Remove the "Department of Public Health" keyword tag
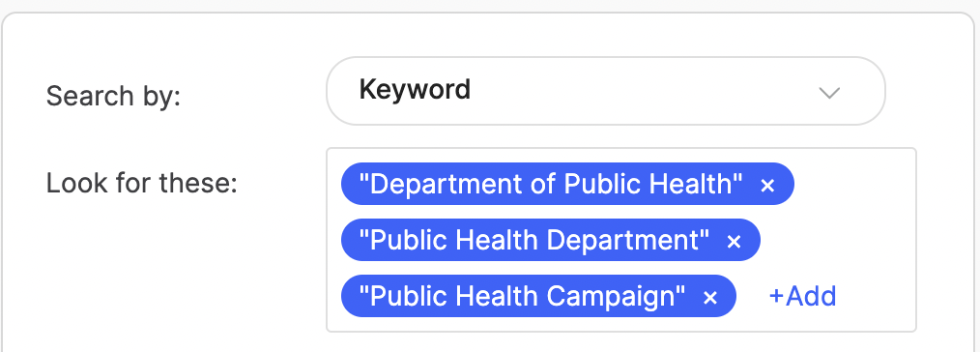 coord(767,185)
